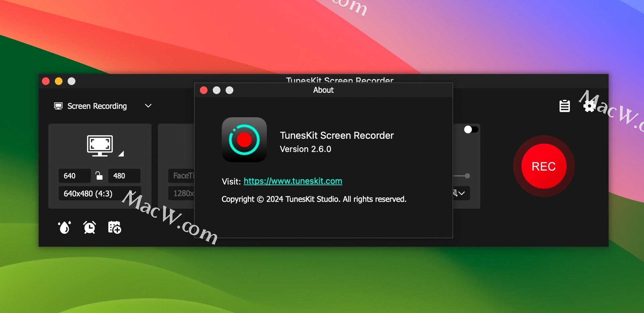Click the About dialog title

(x=323, y=90)
